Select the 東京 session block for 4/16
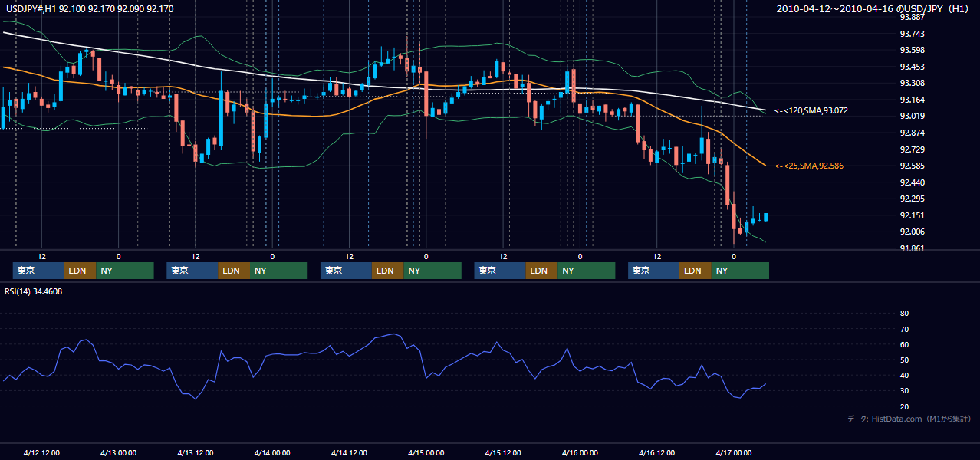980x460 pixels. [x=653, y=271]
